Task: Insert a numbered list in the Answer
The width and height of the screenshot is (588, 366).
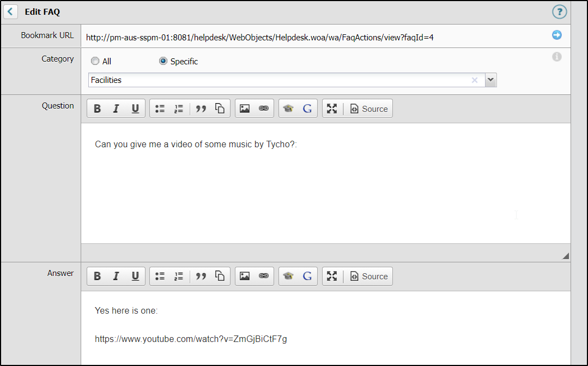Action: tap(178, 276)
